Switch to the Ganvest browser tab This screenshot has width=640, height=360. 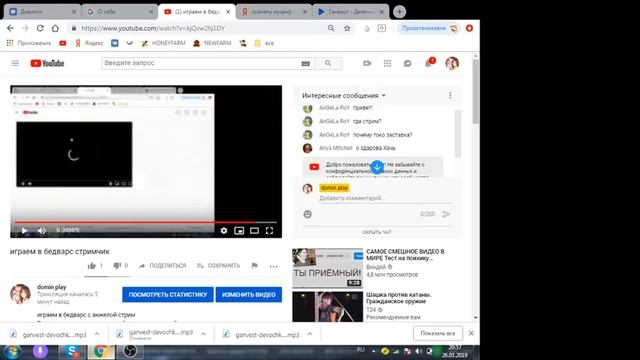(x=351, y=12)
